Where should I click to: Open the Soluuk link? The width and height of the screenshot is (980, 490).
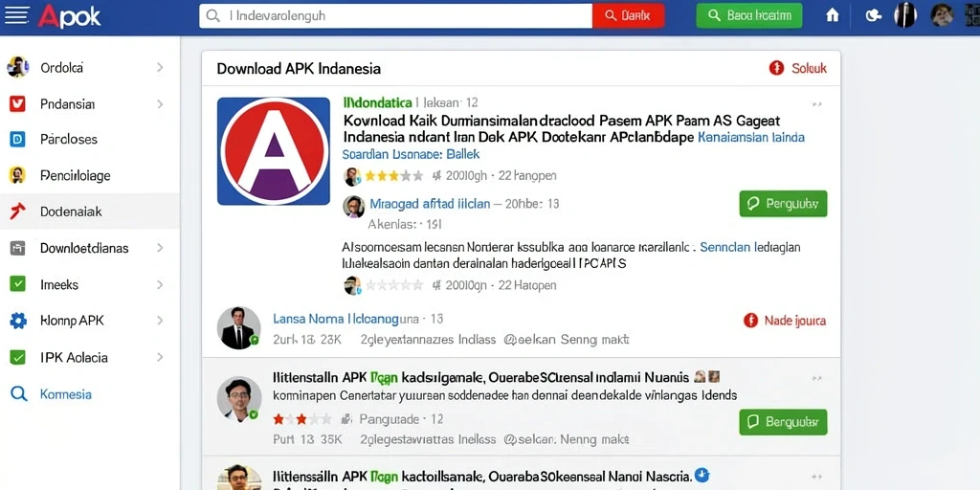809,68
